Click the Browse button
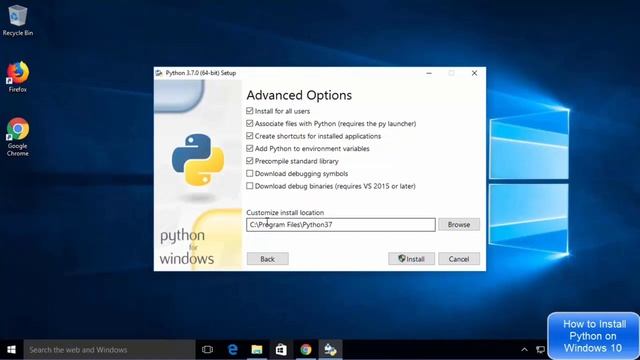Viewport: 640px width, 360px height. point(459,224)
